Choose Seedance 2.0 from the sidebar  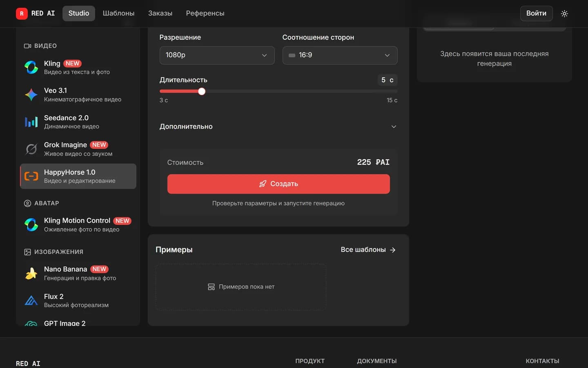pos(78,122)
